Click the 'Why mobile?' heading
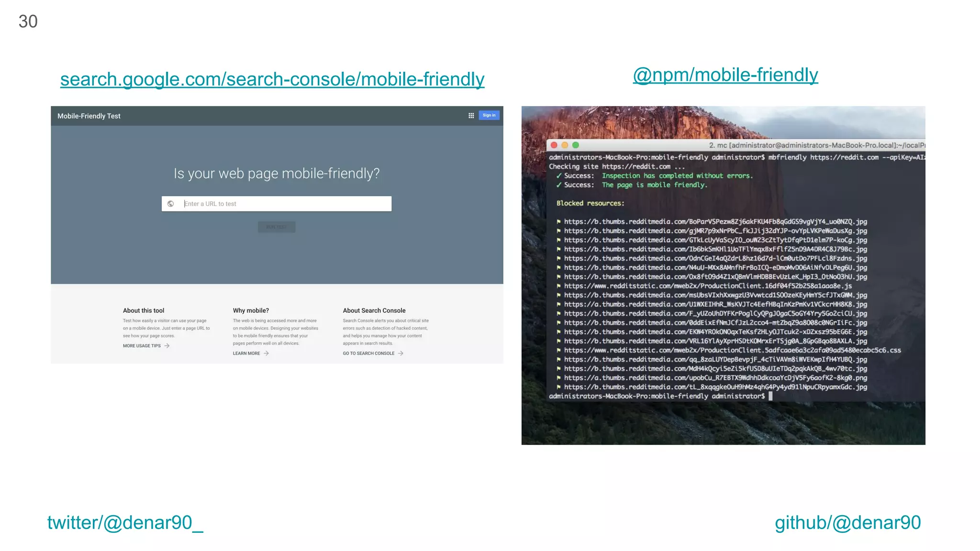Image resolution: width=980 pixels, height=551 pixels. (x=251, y=310)
